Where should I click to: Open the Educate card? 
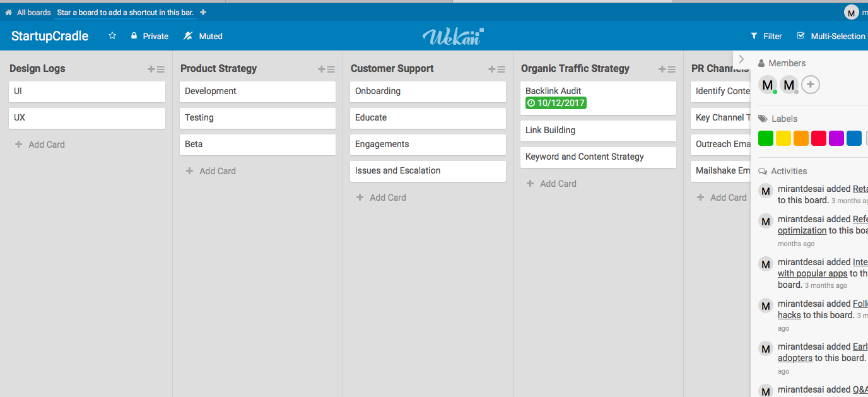coord(428,118)
